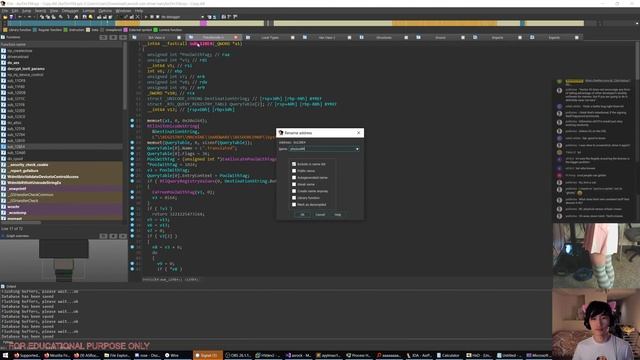
Task: Close the Rename address dialog
Action: (x=359, y=133)
